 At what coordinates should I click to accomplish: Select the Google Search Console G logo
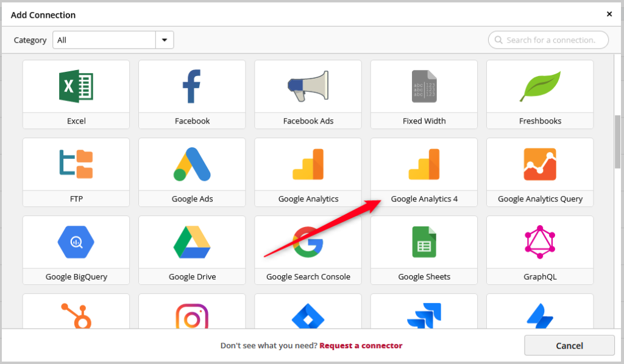308,242
